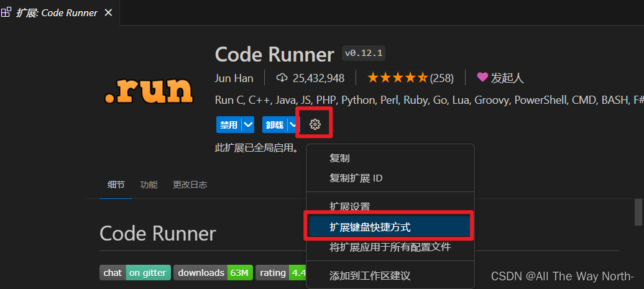Click the version label v0.12.1

(364, 53)
